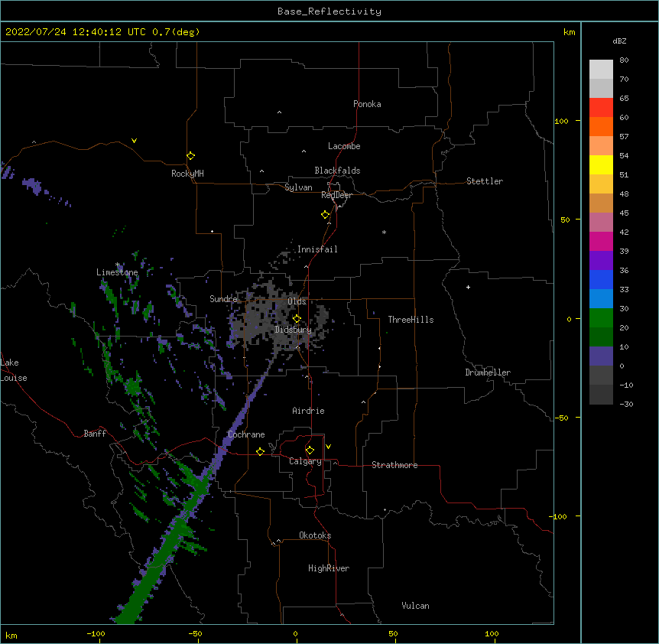Click white plus marker north of Drumheller
Screen dimensions: 659x644
coord(468,287)
